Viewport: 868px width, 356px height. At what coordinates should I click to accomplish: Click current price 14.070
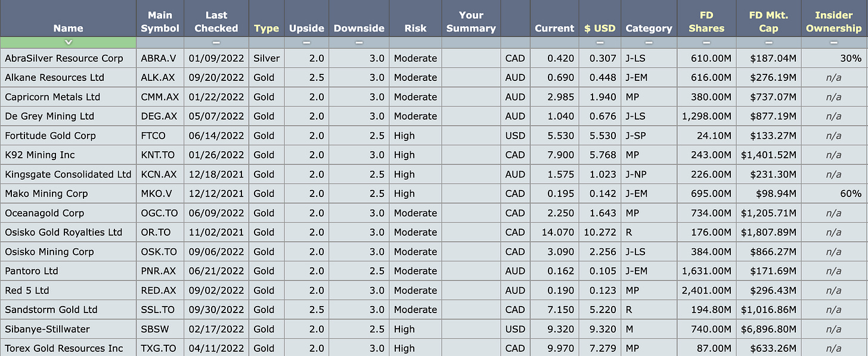[559, 232]
